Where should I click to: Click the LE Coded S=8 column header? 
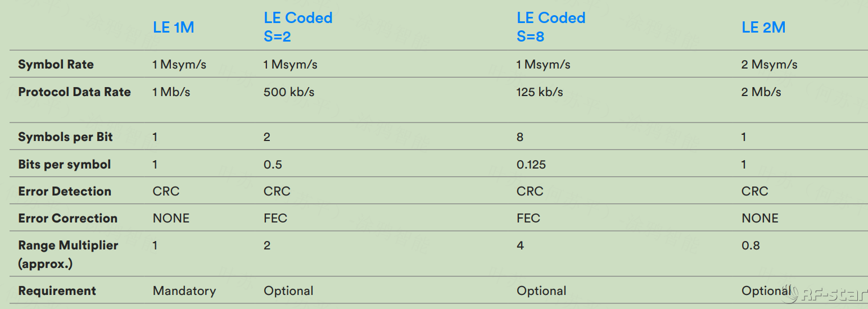tap(551, 27)
